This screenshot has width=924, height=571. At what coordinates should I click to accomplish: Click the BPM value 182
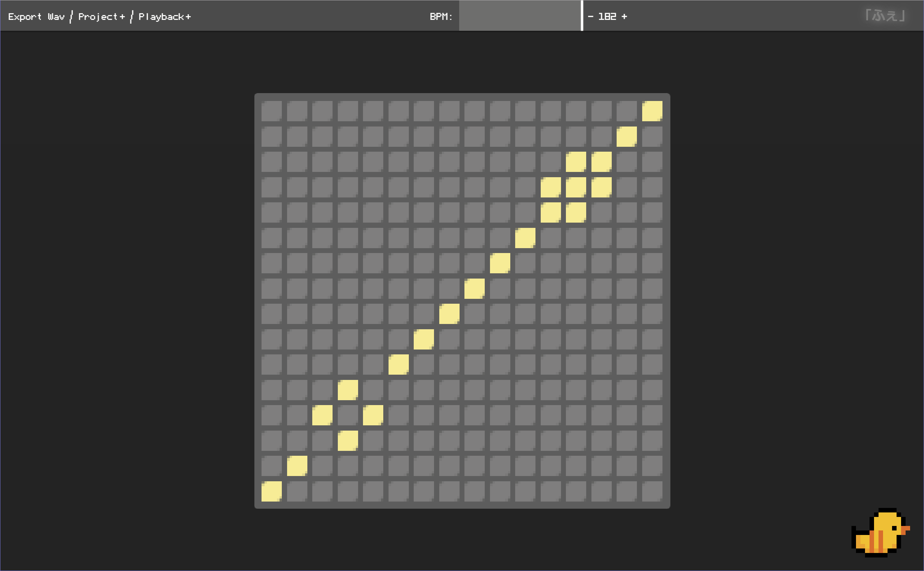click(607, 17)
